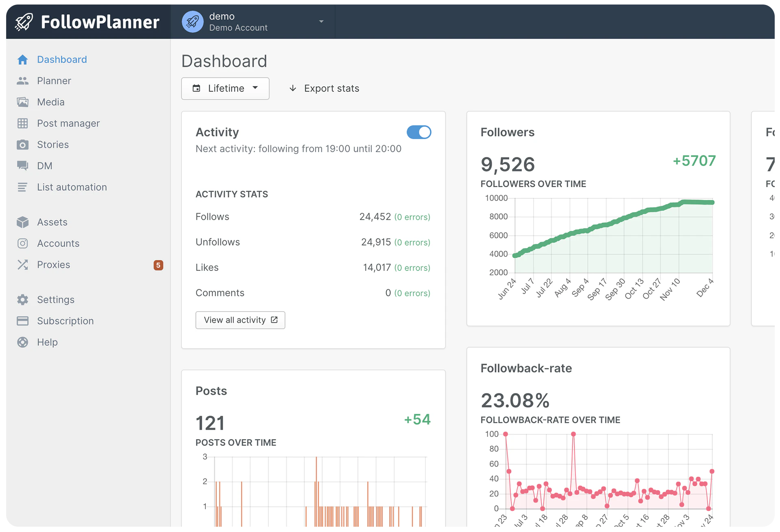Open the Proxies page with badge 5
The width and height of the screenshot is (780, 532).
[54, 264]
